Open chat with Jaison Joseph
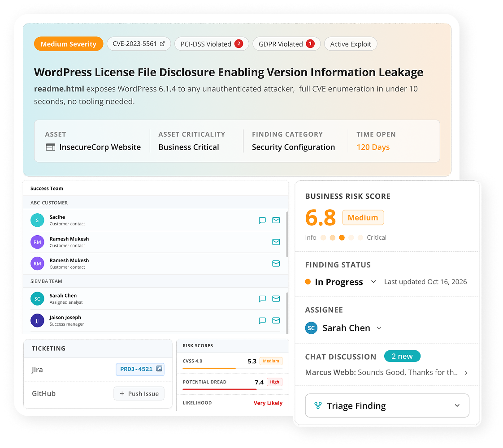 click(262, 320)
